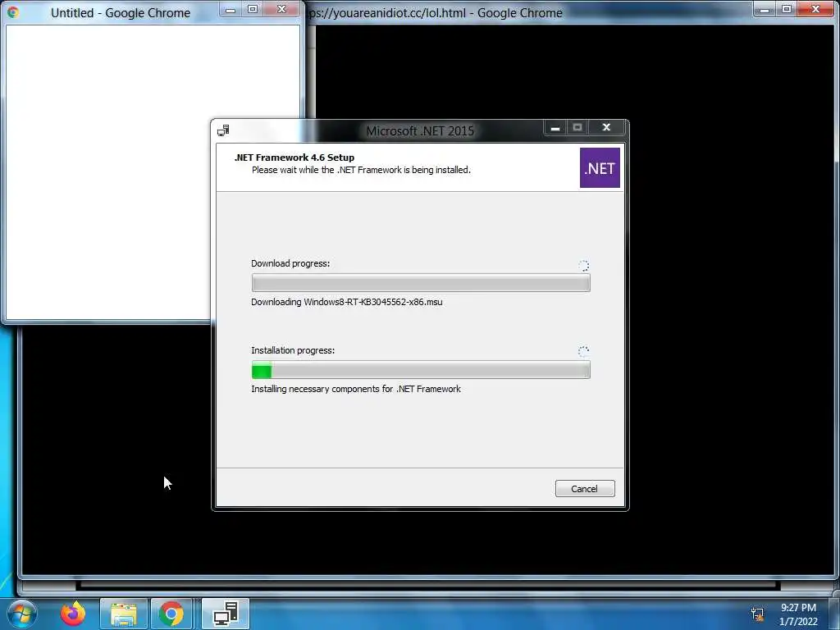Switch to Google Chrome on the taskbar
Screen dimensions: 840x630
point(171,614)
